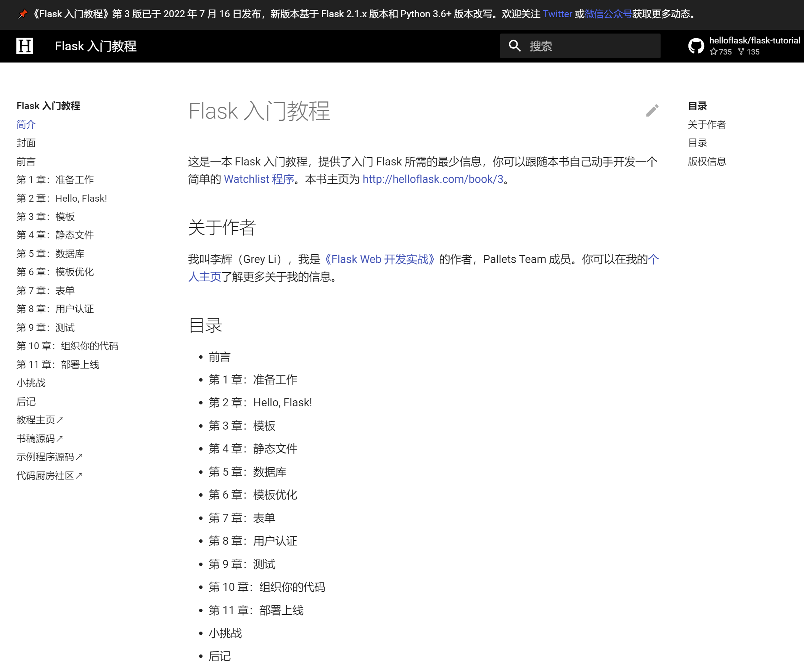Click 后记 in the content bullet list
The image size is (804, 672).
[219, 656]
